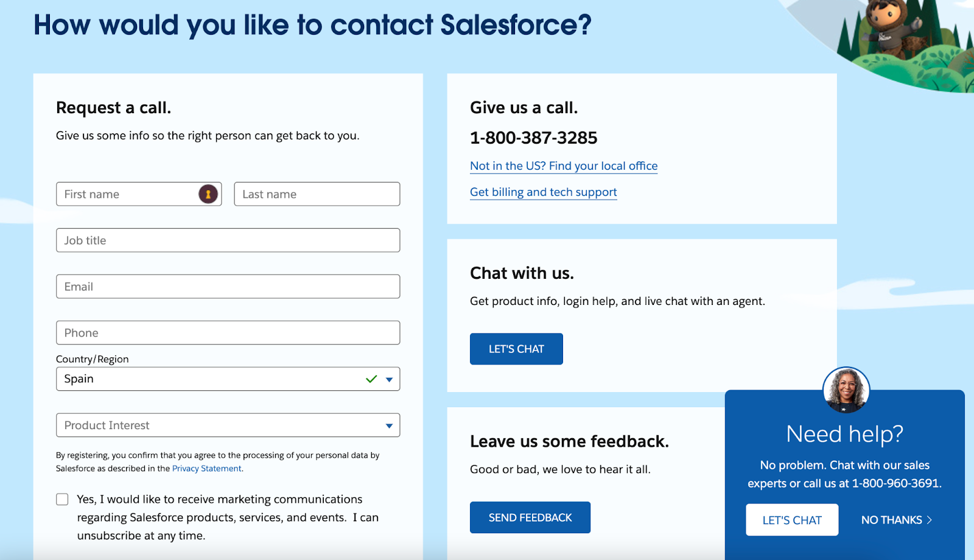
Task: Open the Privacy Statement link
Action: 206,468
